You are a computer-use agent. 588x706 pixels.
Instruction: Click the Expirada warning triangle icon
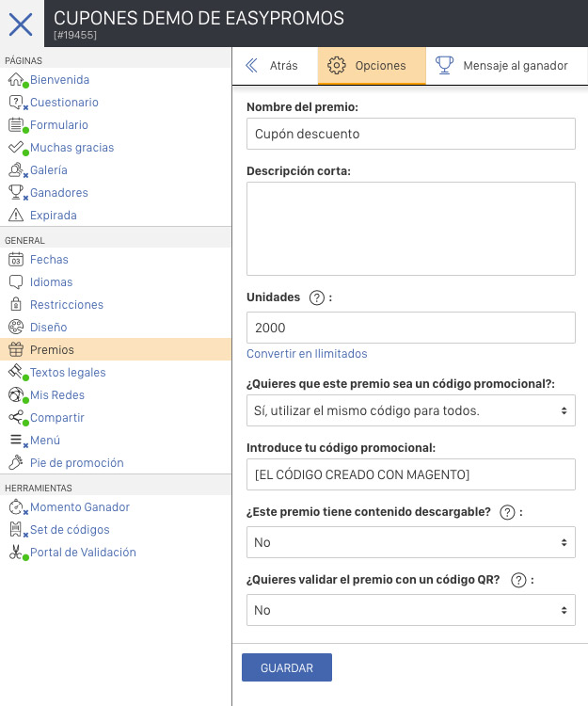(x=16, y=215)
